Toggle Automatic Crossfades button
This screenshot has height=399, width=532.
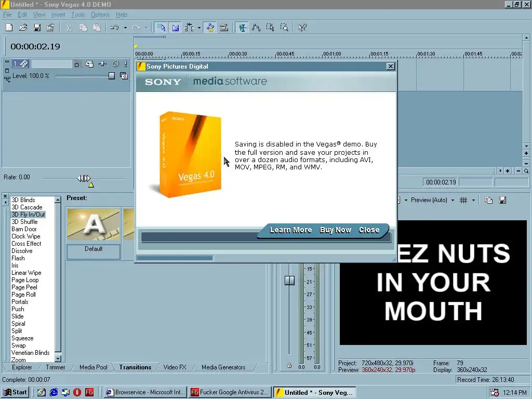(x=176, y=28)
